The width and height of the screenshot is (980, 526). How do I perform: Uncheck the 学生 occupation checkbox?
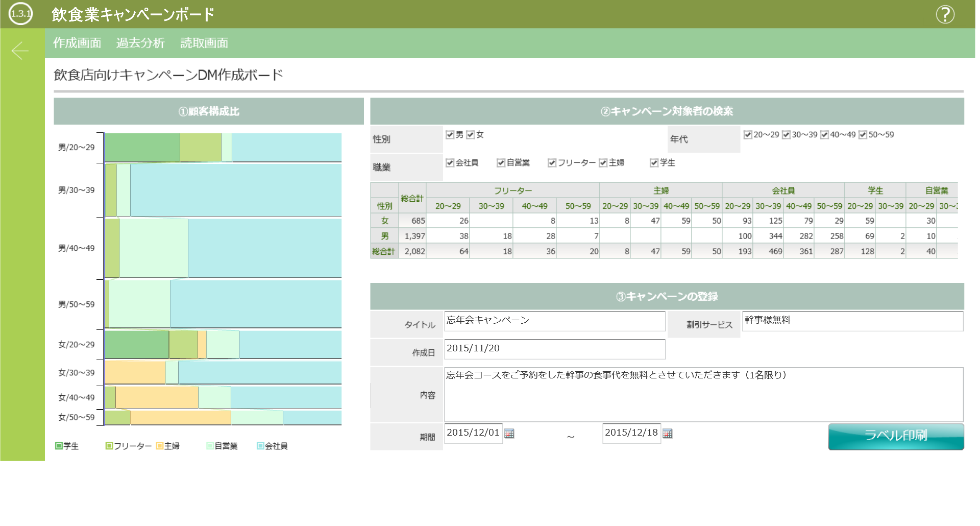click(x=654, y=163)
